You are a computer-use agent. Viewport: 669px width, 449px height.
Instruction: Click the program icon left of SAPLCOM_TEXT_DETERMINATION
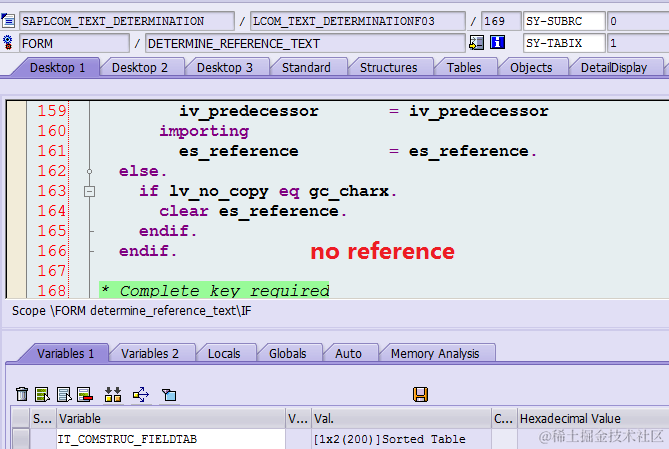tap(8, 20)
